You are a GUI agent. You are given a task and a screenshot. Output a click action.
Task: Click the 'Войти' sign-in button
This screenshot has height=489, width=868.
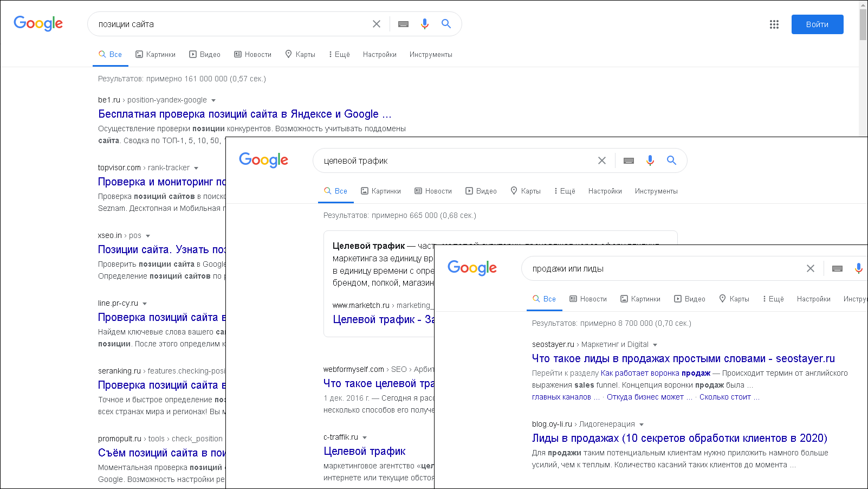(817, 24)
